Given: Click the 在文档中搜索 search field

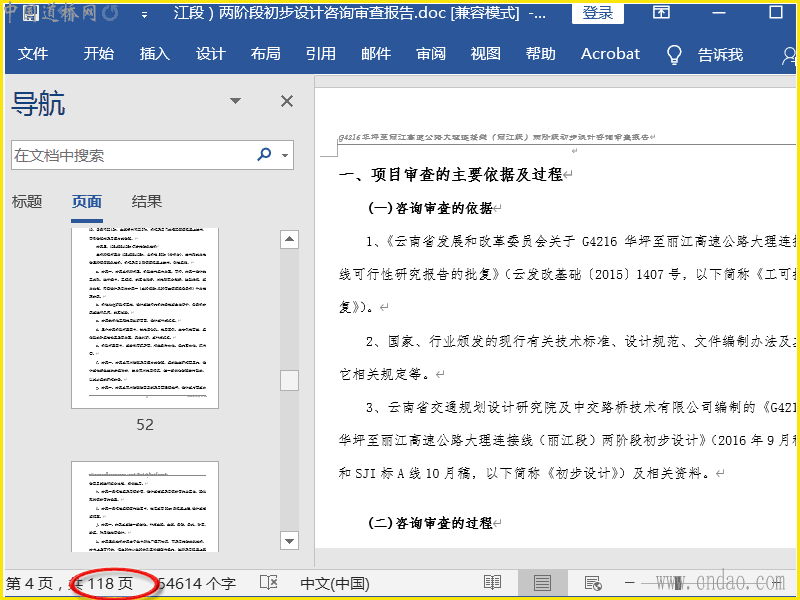Looking at the screenshot, I should click(x=152, y=155).
